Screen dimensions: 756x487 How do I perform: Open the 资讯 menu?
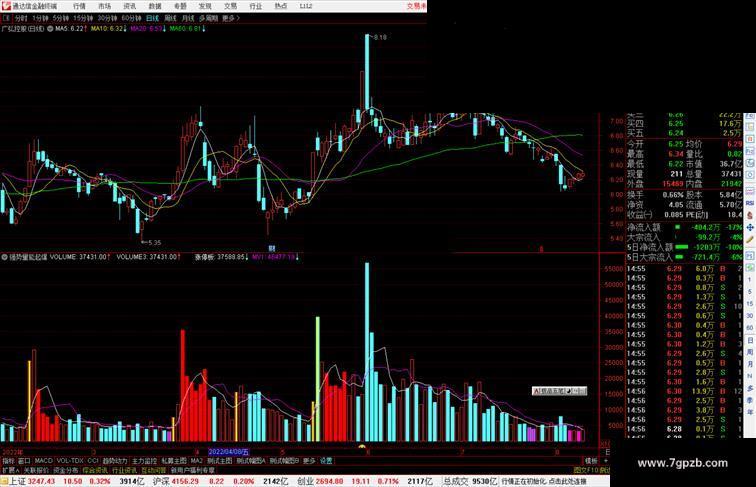click(x=129, y=6)
